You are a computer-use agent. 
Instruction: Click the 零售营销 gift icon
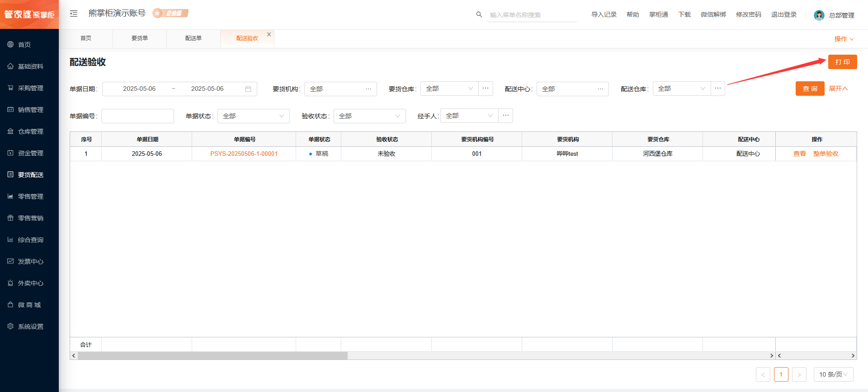[10, 218]
